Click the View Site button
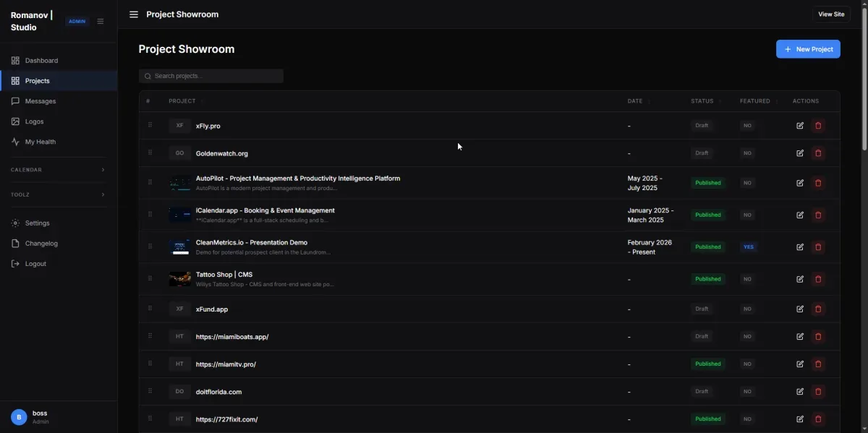This screenshot has width=868, height=433. click(830, 14)
